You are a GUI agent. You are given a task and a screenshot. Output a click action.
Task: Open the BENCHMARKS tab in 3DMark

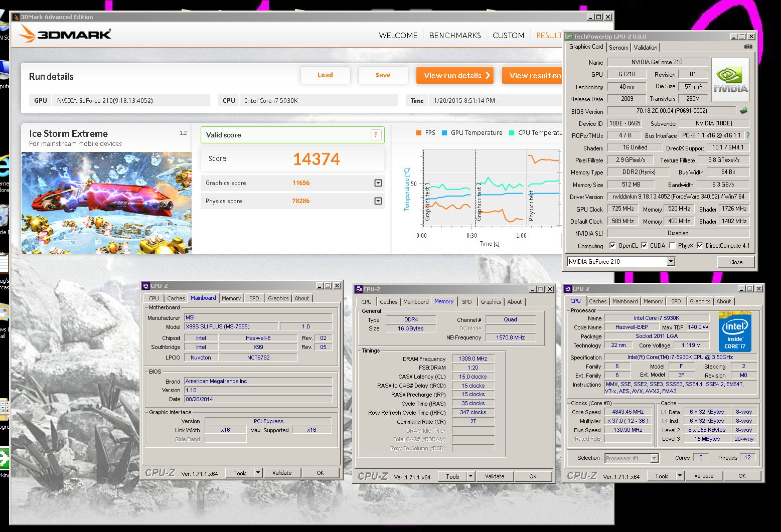click(455, 36)
